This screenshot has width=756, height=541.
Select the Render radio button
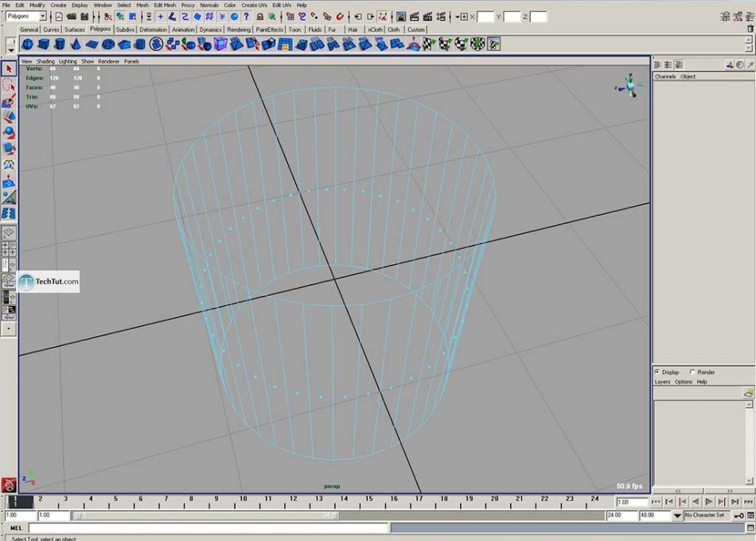coord(693,372)
